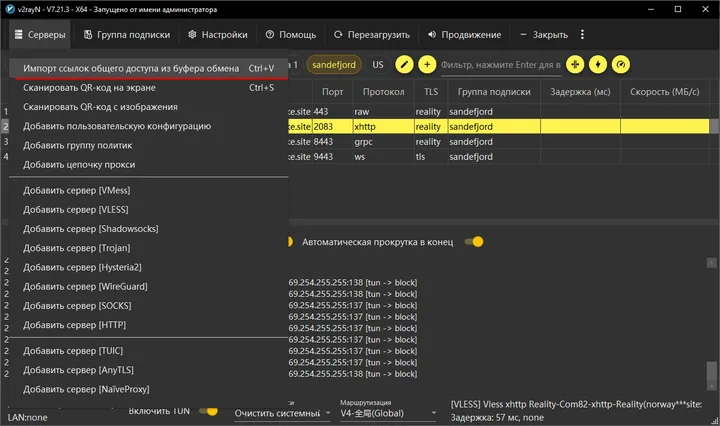Open the Группа подписки menu
The height and width of the screenshot is (426, 720).
[x=127, y=34]
